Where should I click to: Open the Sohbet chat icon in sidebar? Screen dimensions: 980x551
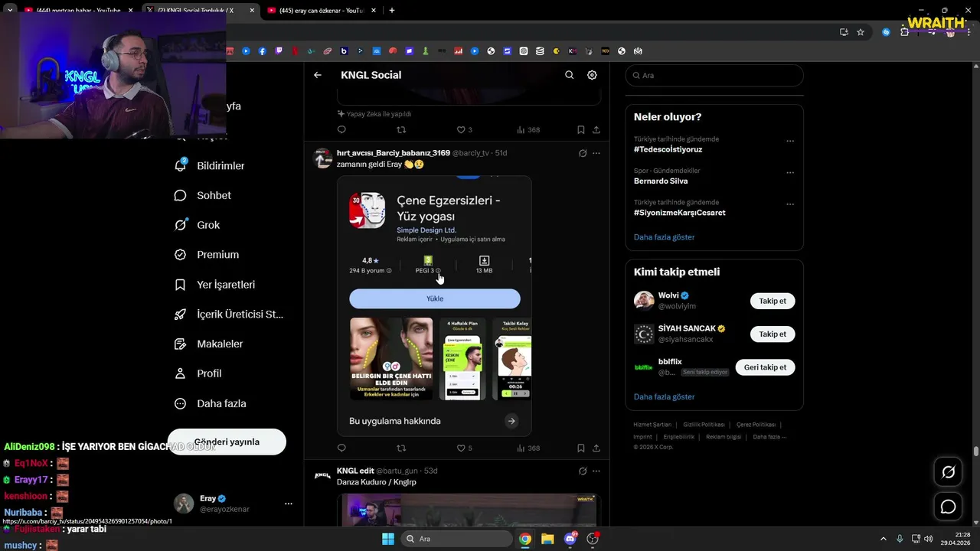coord(181,195)
